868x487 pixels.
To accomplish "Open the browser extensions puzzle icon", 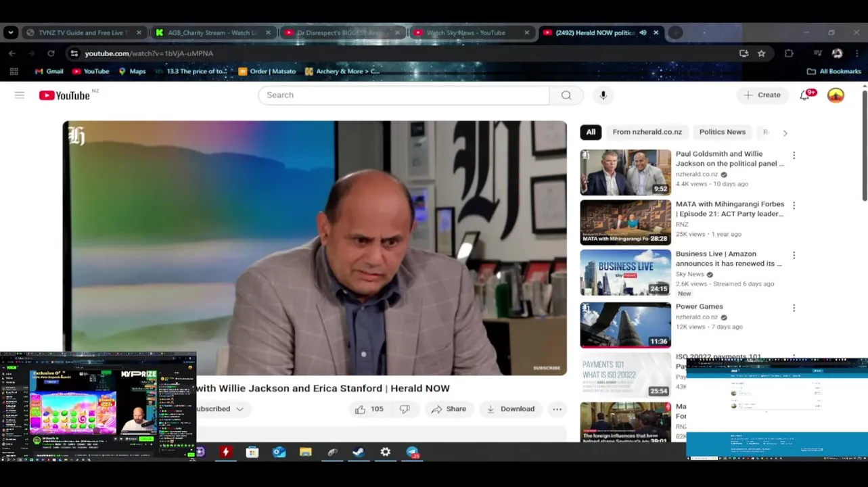I will pos(789,53).
